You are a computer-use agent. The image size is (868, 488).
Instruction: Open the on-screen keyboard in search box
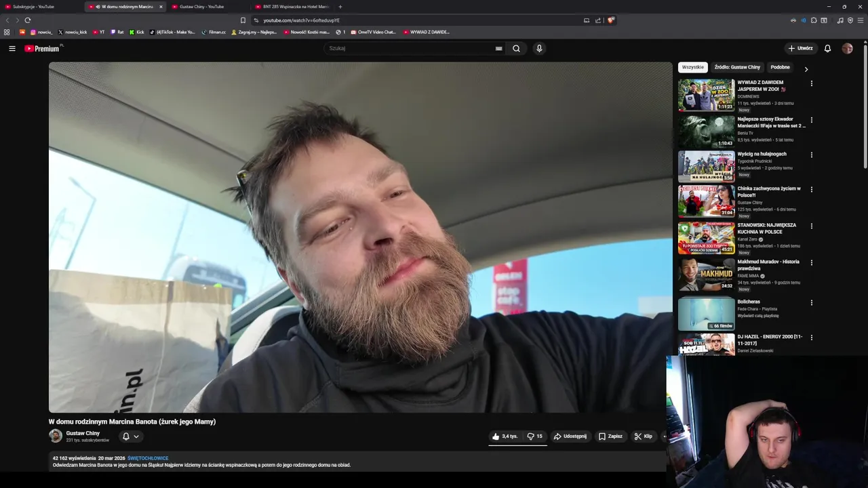tap(498, 48)
